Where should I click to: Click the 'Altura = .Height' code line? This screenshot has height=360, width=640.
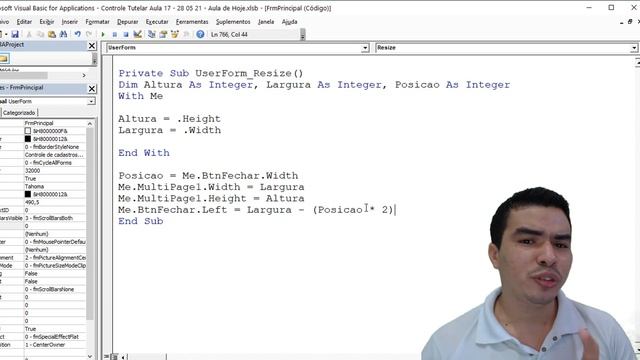point(169,119)
